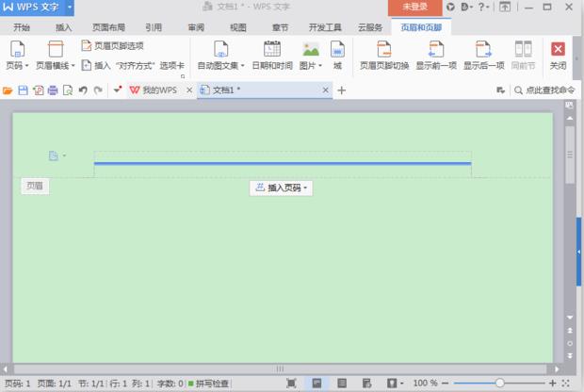Screen dimensions: 584x392
Task: Jump to previous header with 显示前一项
Action: click(436, 50)
